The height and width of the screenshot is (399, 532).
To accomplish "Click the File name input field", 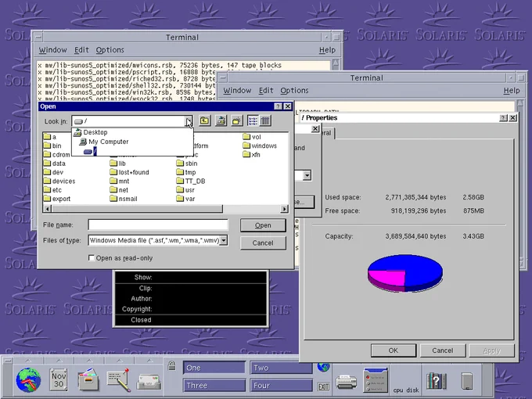I will coord(158,225).
